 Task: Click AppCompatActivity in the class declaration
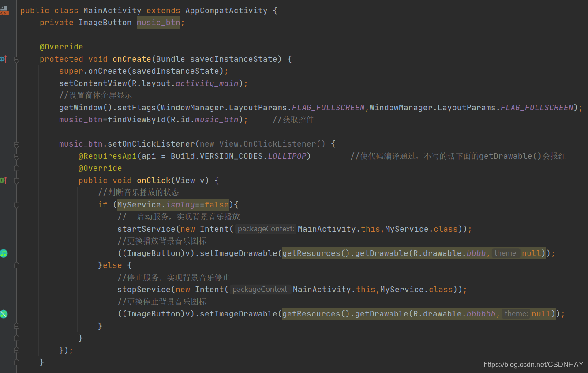(x=226, y=11)
